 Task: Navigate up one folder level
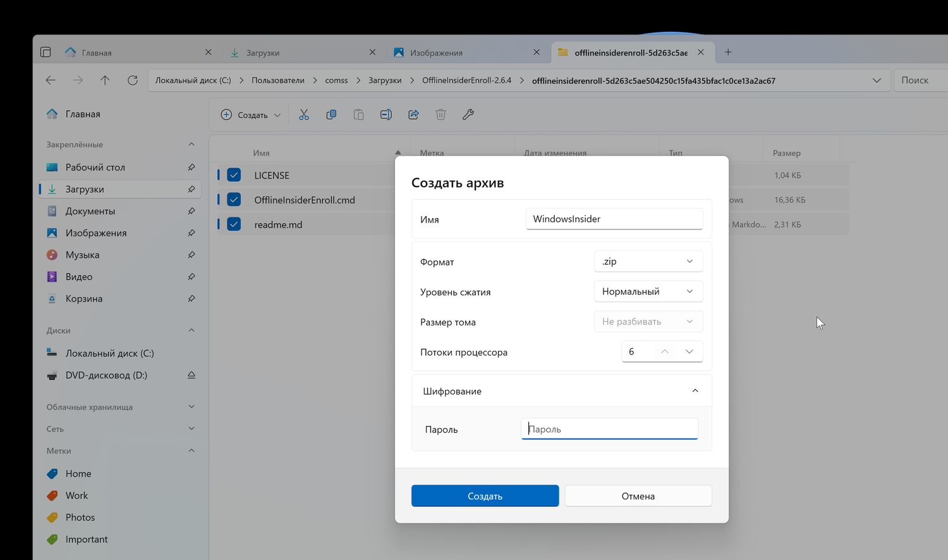tap(105, 80)
